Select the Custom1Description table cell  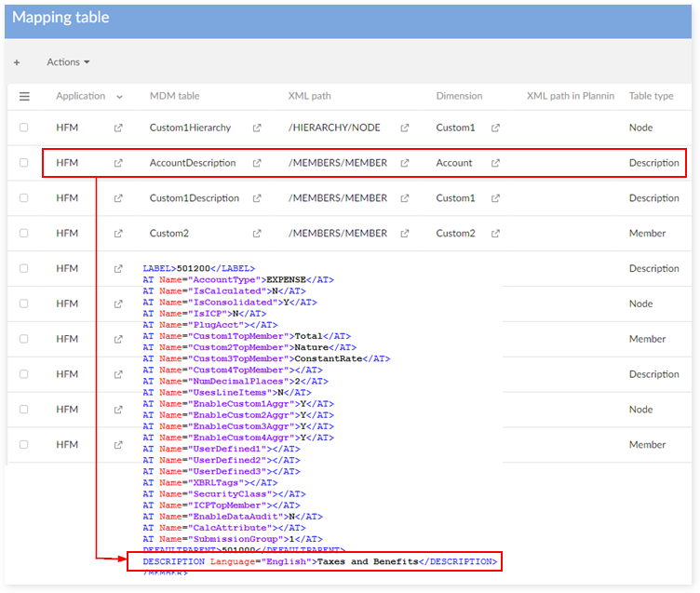[195, 198]
